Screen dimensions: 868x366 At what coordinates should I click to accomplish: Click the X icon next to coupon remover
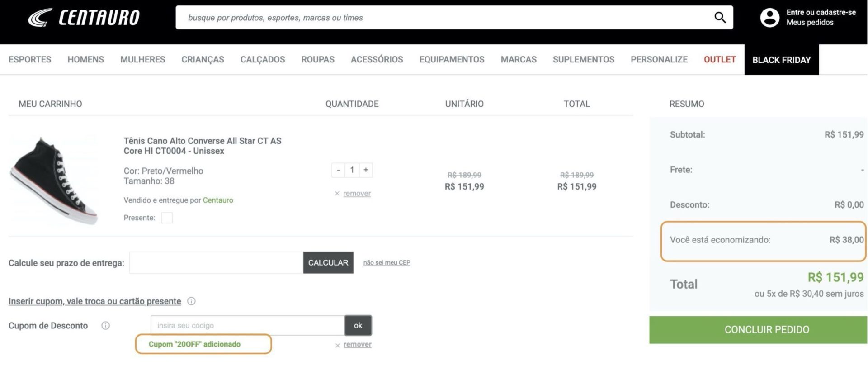(337, 345)
